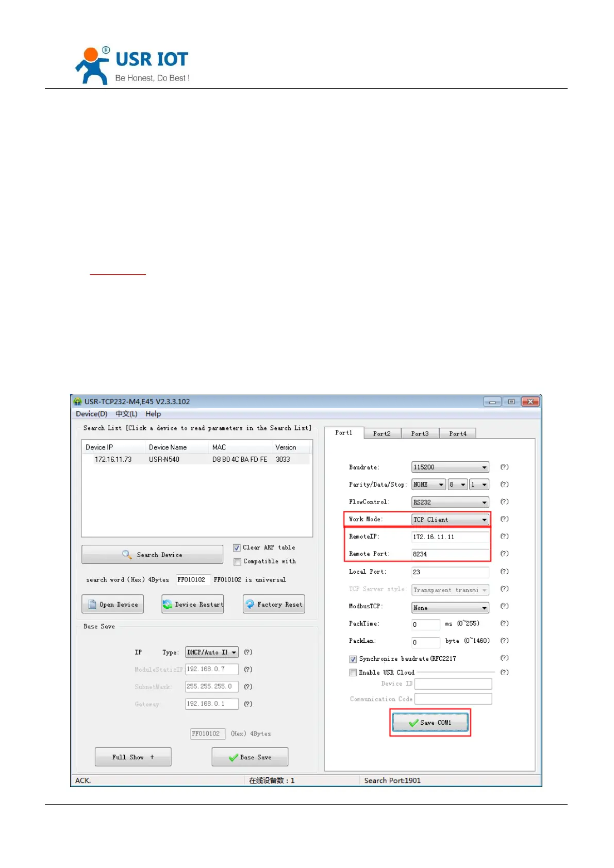The width and height of the screenshot is (614, 868).
Task: Click the USR-TCP232 app icon in title bar
Action: tap(78, 402)
